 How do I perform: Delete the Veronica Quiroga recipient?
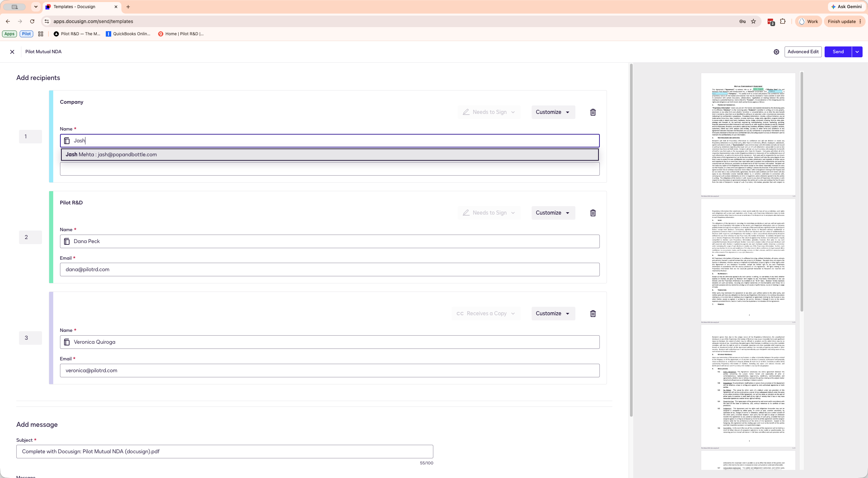tap(593, 314)
